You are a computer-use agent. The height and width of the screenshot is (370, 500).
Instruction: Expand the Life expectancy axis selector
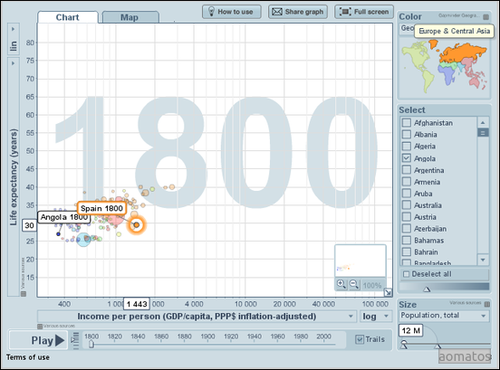[x=13, y=177]
